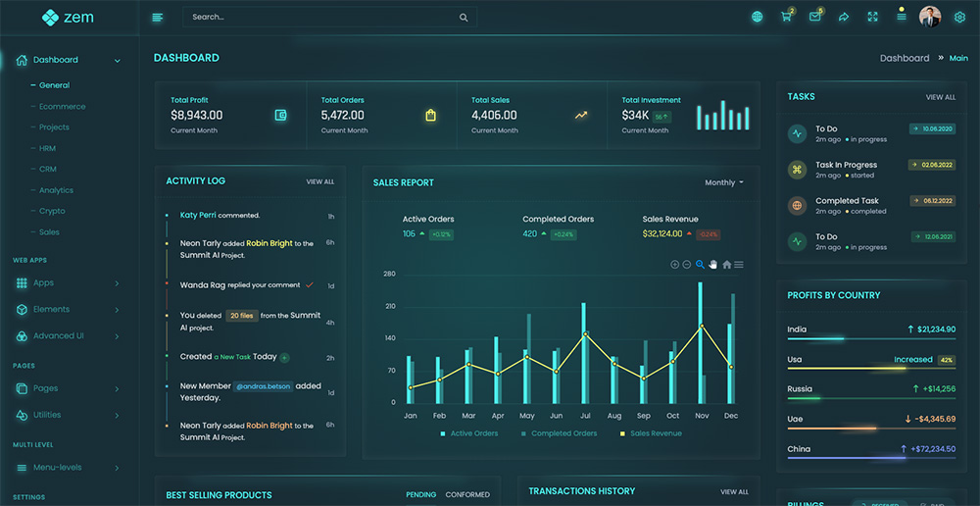Click the China profit progress bar
980x506 pixels.
point(871,458)
